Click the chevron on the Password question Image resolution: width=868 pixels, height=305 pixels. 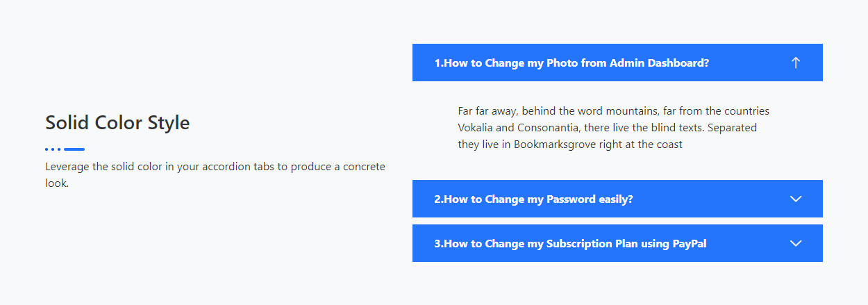796,199
